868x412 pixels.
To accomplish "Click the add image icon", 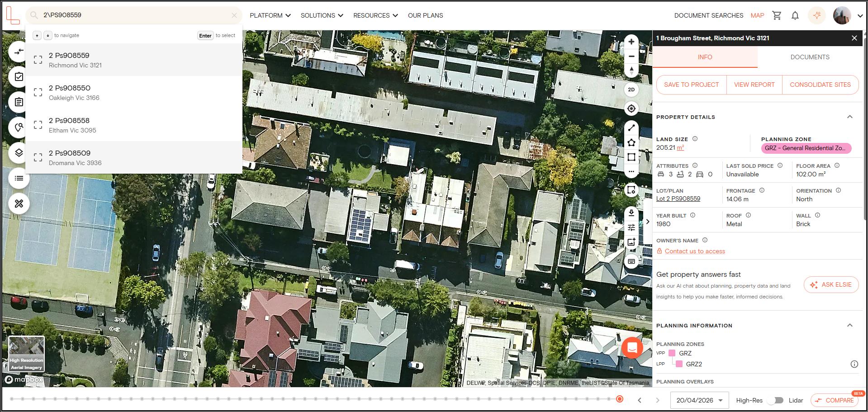I will point(631,242).
